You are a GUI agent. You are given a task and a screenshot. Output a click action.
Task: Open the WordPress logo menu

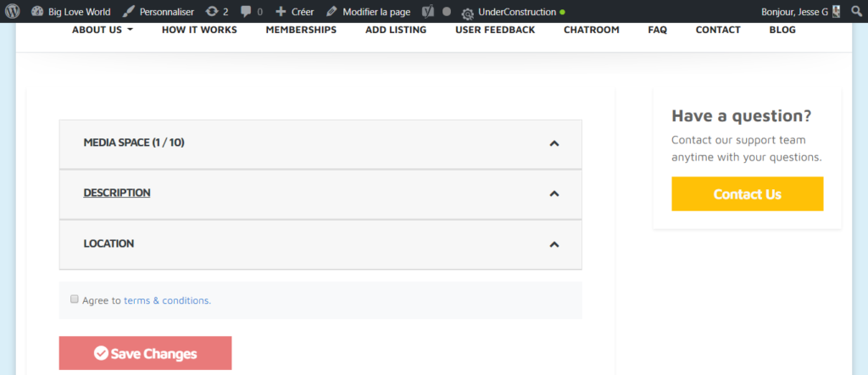[12, 12]
